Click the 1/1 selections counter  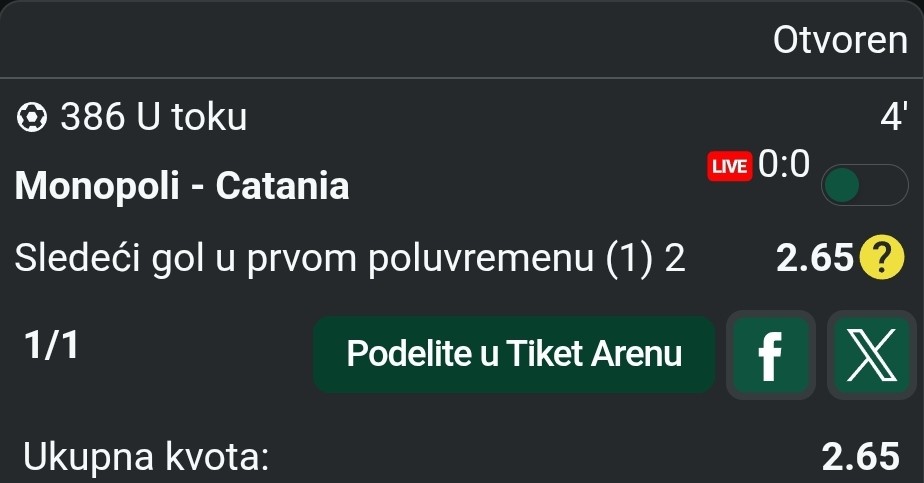(x=51, y=346)
